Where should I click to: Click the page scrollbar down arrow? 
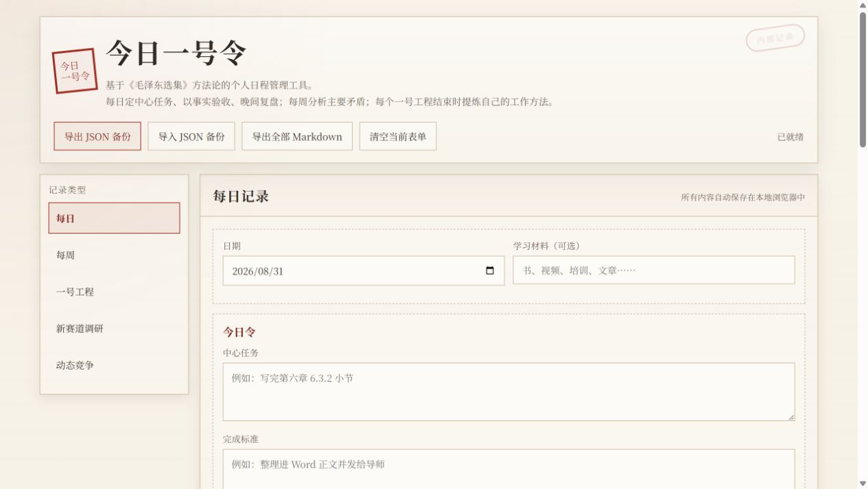863,484
